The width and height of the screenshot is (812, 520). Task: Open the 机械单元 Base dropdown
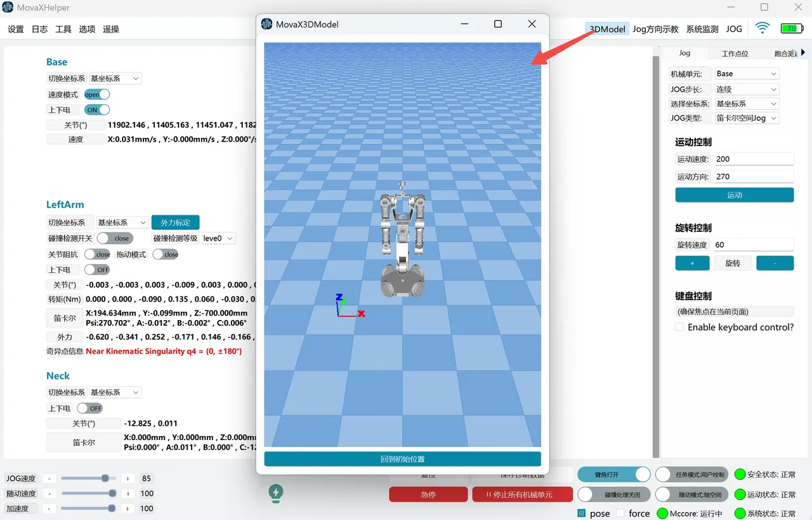(747, 74)
